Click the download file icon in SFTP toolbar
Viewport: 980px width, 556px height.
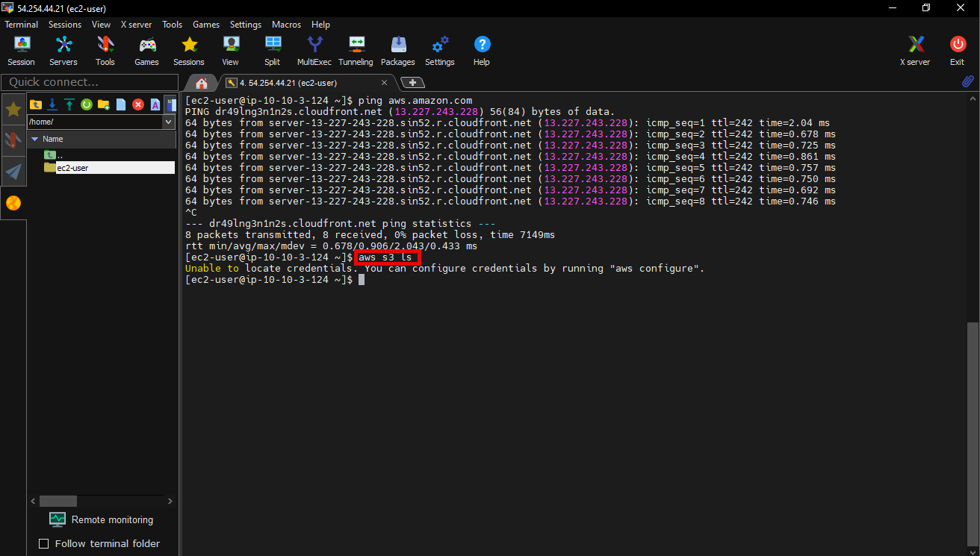52,104
